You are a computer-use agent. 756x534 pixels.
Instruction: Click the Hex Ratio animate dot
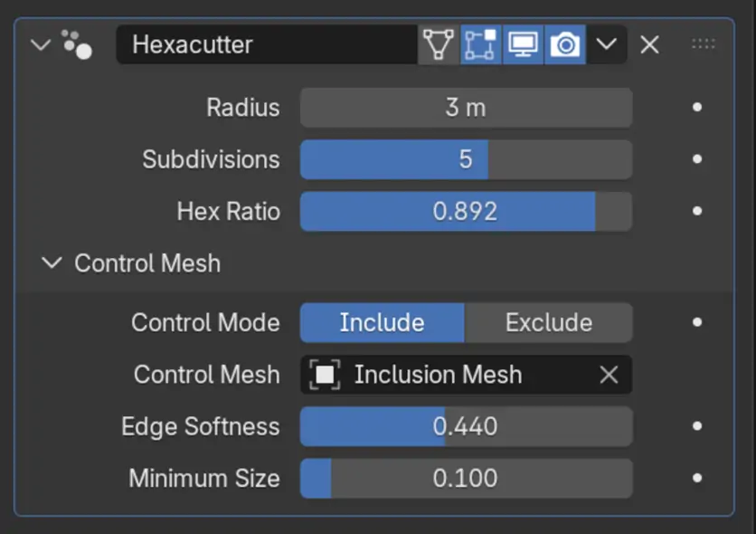click(697, 212)
